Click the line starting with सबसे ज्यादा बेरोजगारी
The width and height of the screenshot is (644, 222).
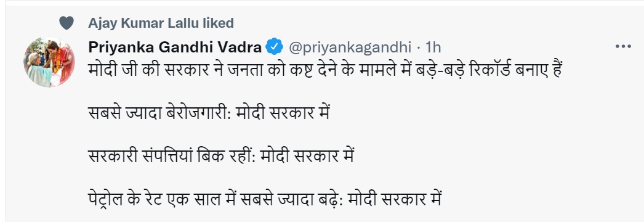[x=209, y=113]
